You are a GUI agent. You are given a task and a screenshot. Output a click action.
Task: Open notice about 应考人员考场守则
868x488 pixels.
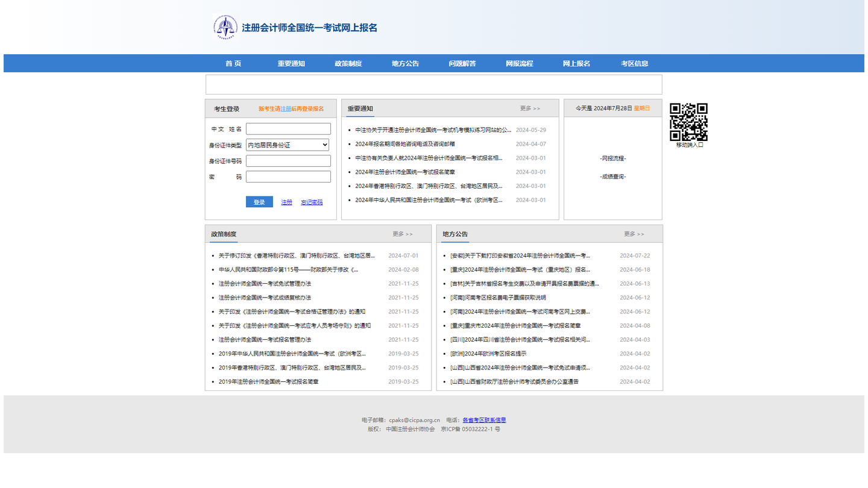pos(295,325)
